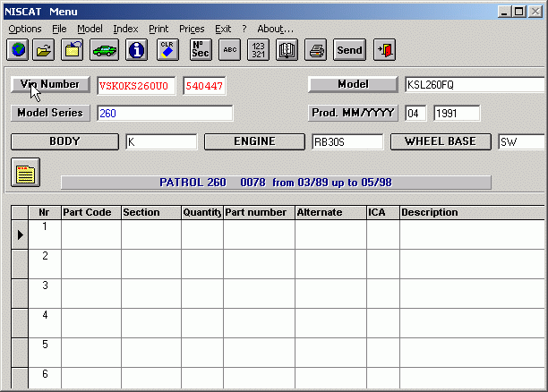Minimize the NISCAT Menu window
This screenshot has width=548, height=392.
coord(504,12)
